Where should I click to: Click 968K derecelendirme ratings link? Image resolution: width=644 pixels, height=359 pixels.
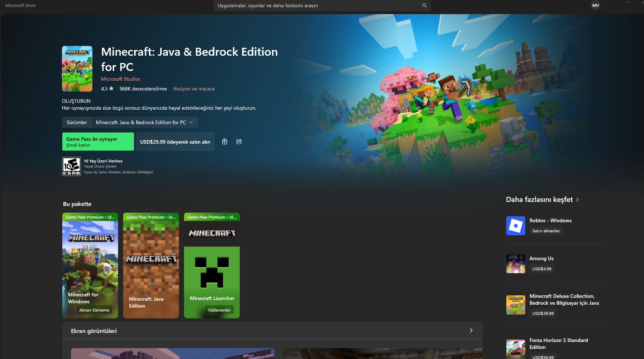143,89
